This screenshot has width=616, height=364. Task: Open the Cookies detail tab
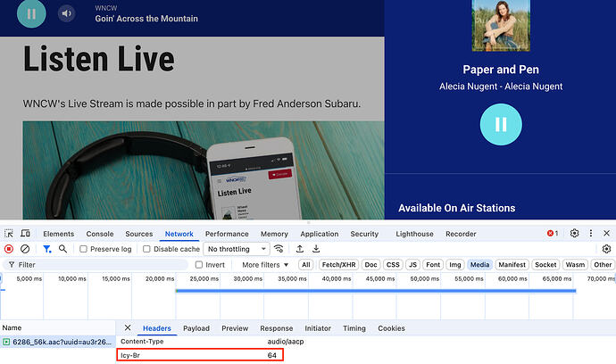coord(391,328)
